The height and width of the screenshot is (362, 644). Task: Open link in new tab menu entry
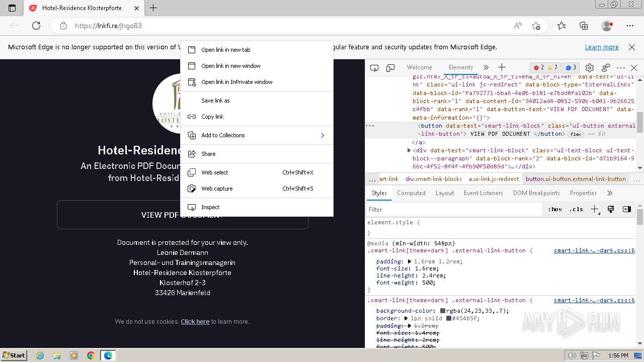[x=257, y=50]
